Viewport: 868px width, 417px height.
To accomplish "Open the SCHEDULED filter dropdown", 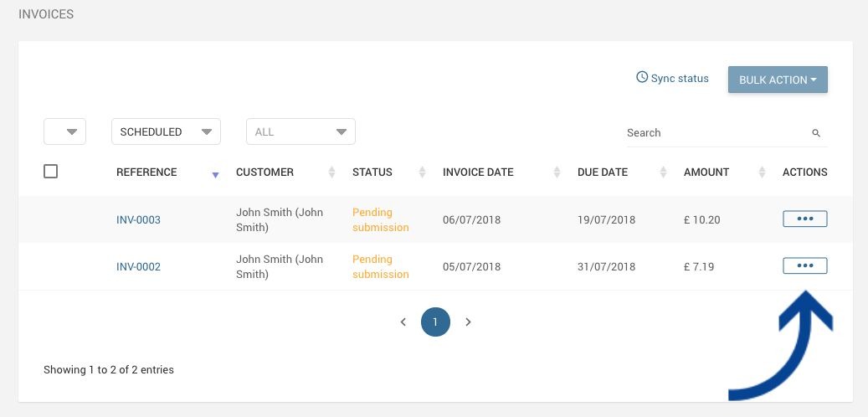I will point(166,131).
